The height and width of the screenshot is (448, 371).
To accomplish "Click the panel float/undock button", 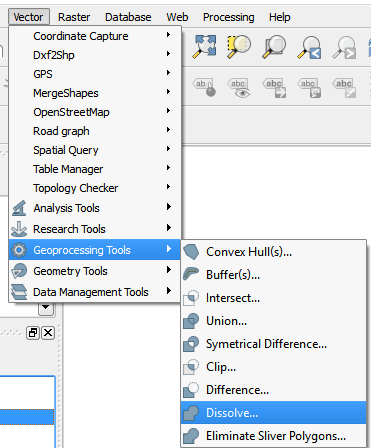I will (x=33, y=333).
